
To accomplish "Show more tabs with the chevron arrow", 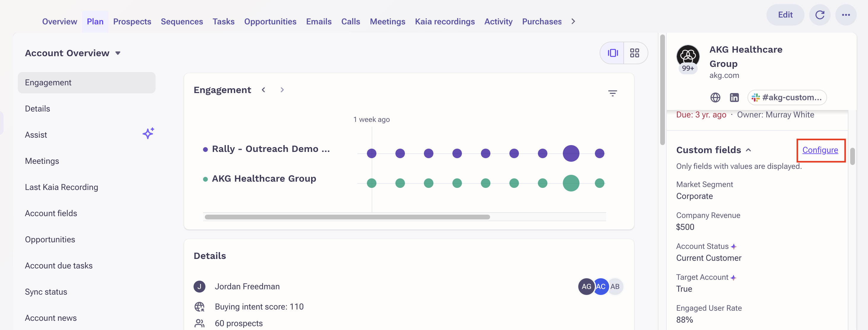I will click(x=573, y=22).
